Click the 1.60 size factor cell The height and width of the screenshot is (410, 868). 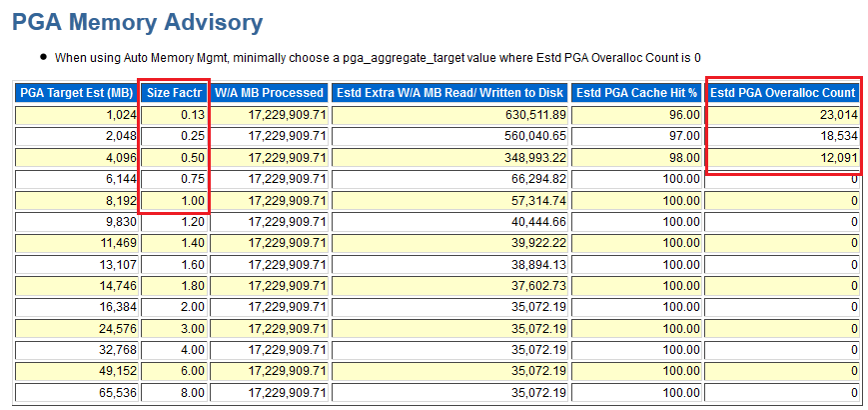click(175, 265)
